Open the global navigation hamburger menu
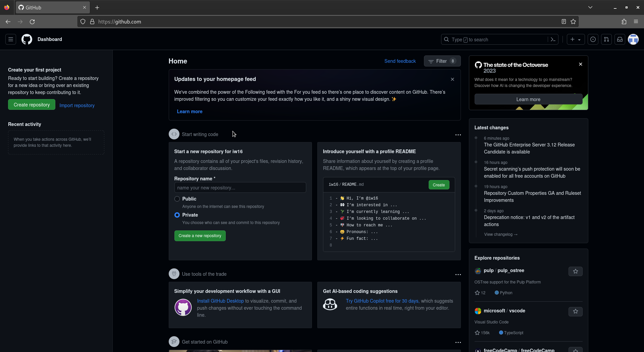The width and height of the screenshot is (644, 352). click(11, 39)
